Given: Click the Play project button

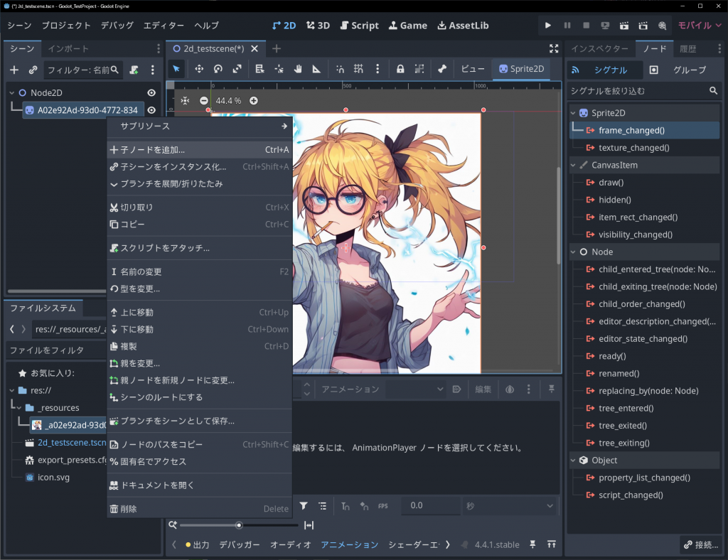Looking at the screenshot, I should [x=548, y=26].
